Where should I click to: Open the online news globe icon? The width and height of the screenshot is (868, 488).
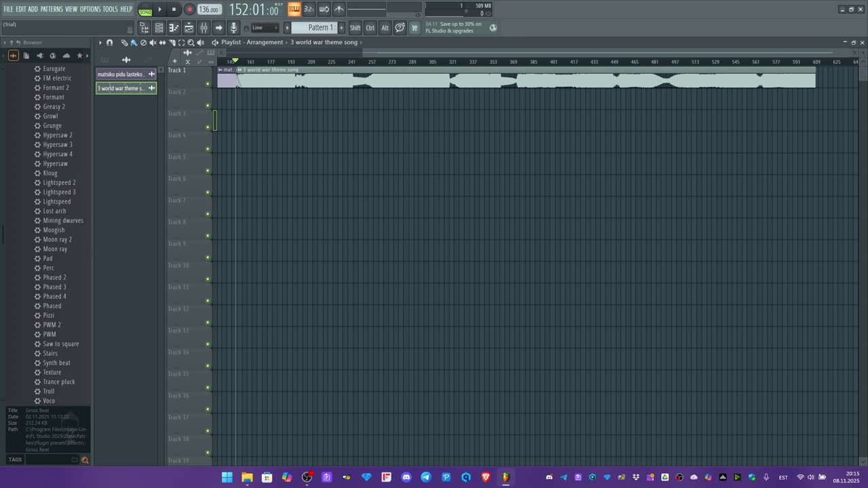click(x=493, y=28)
